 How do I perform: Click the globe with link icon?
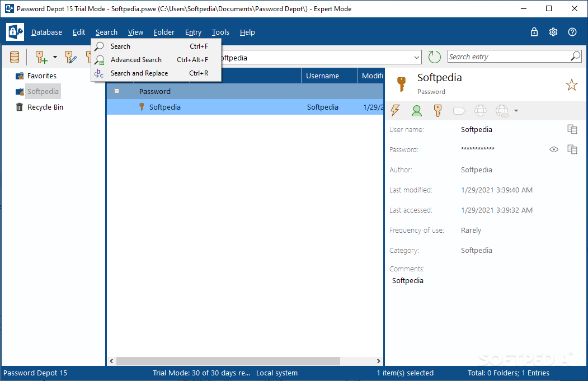pos(502,111)
